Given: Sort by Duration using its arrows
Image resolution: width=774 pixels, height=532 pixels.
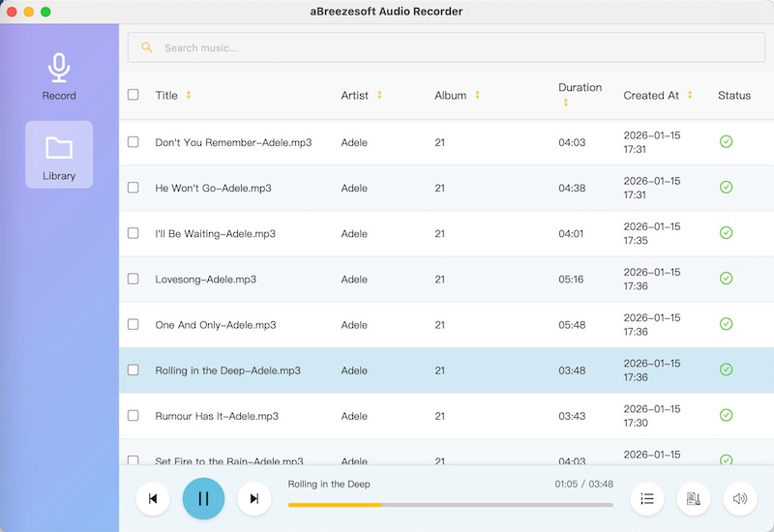Looking at the screenshot, I should (566, 103).
